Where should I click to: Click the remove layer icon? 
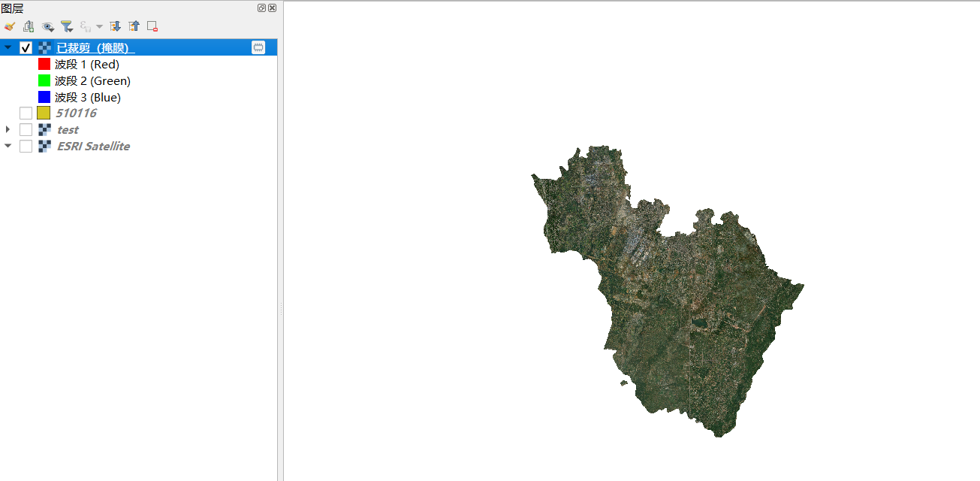(152, 26)
